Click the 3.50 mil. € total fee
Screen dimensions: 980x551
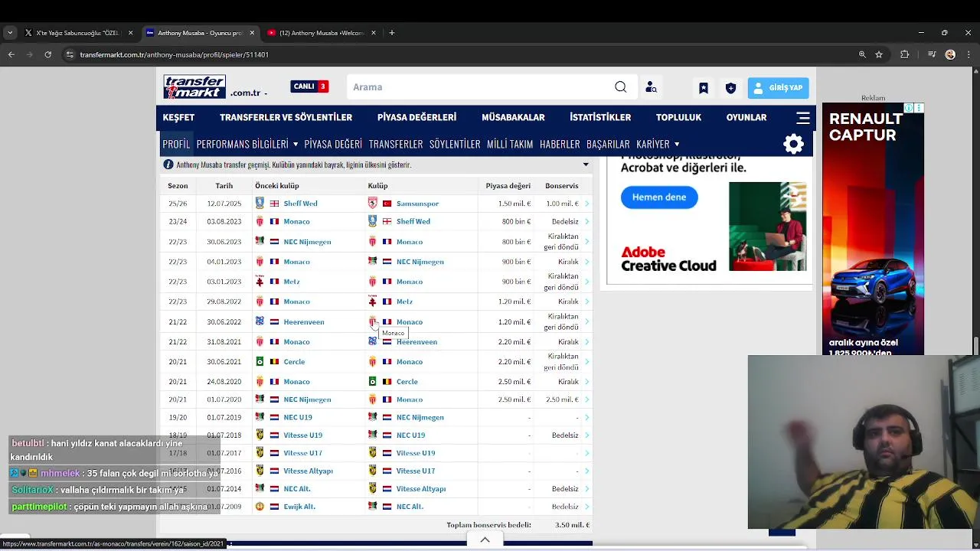tap(572, 525)
